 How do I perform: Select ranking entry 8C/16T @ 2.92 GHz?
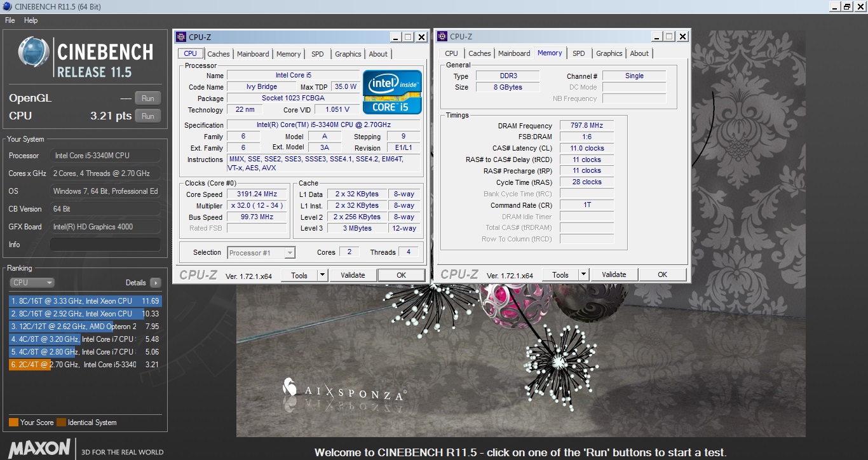[x=85, y=314]
